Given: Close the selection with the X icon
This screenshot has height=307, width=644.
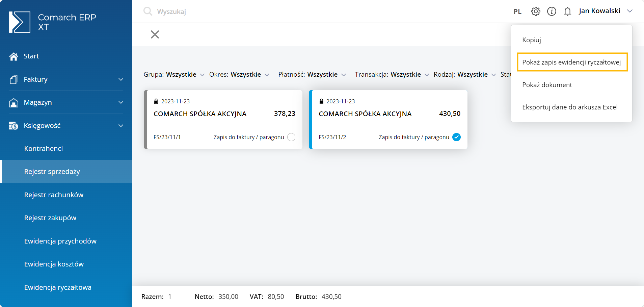Looking at the screenshot, I should point(155,34).
